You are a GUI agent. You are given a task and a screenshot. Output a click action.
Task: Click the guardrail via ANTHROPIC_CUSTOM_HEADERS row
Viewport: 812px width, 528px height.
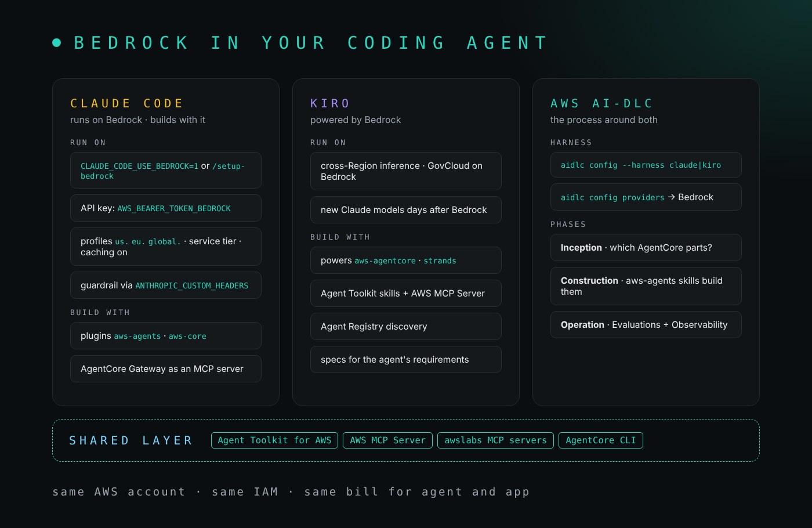coord(166,285)
